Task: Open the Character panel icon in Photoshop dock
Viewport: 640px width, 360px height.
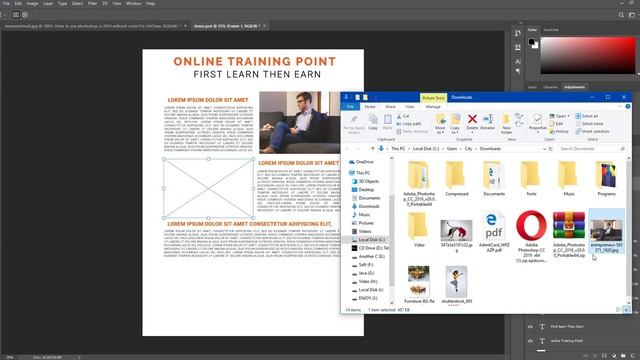Action: (x=518, y=61)
